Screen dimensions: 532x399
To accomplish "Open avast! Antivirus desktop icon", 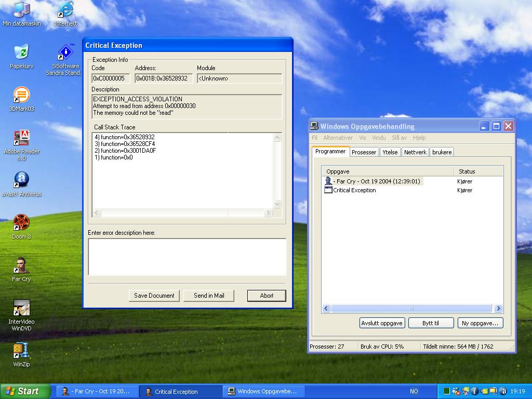I will (x=21, y=184).
